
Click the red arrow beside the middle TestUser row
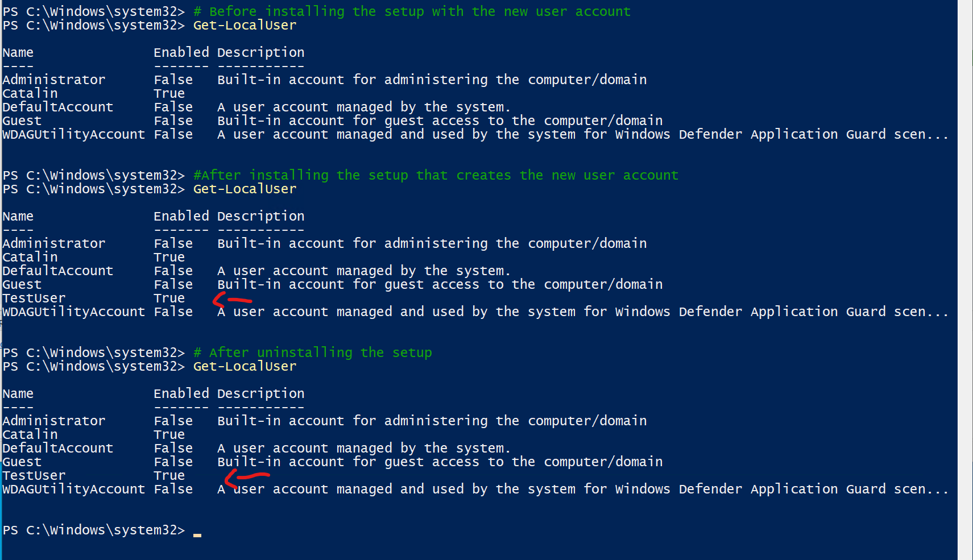(233, 299)
